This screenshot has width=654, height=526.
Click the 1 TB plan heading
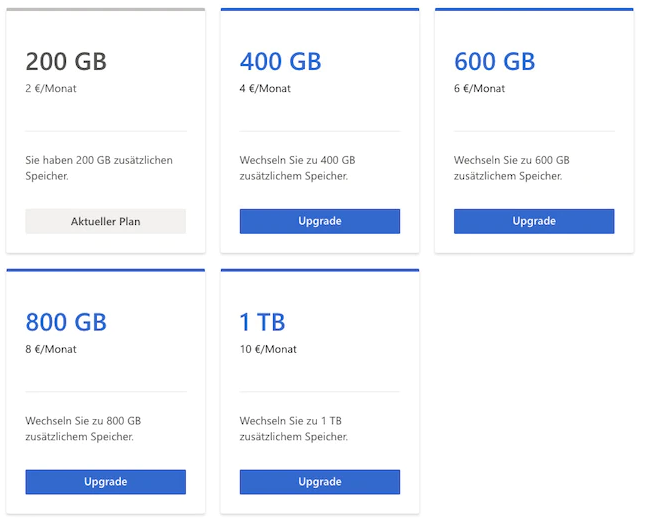(x=262, y=322)
